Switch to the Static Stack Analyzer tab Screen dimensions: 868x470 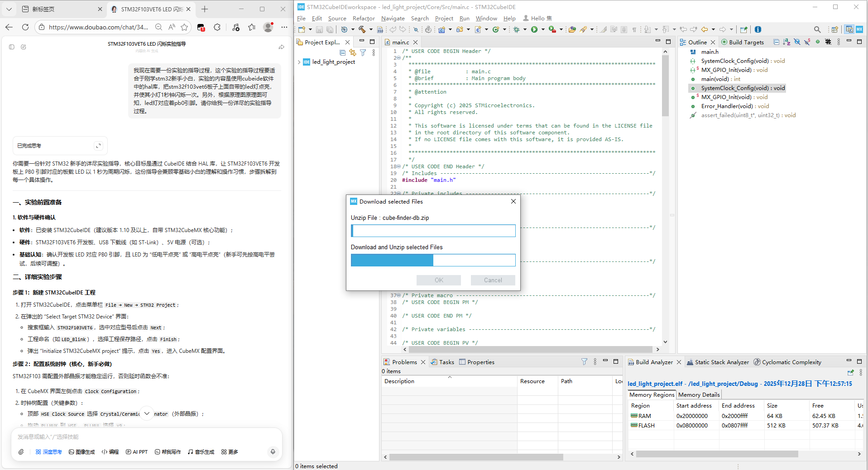pos(718,362)
